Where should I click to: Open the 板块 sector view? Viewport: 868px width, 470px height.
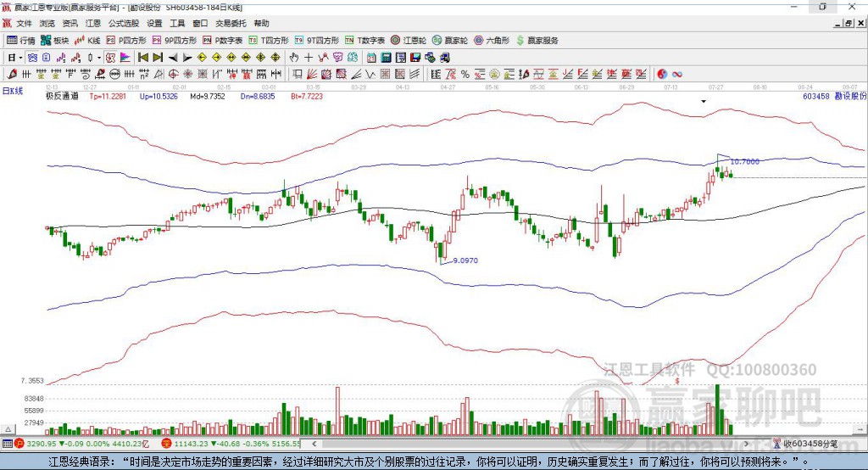[x=55, y=41]
